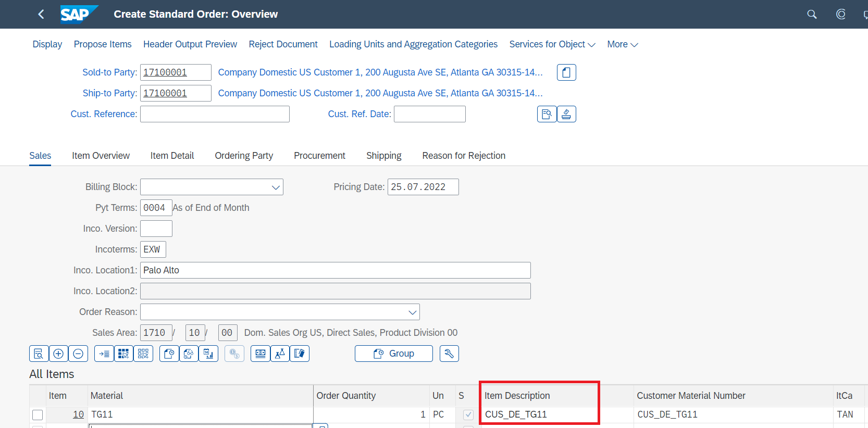Expand the Services for Object menu

click(x=552, y=44)
